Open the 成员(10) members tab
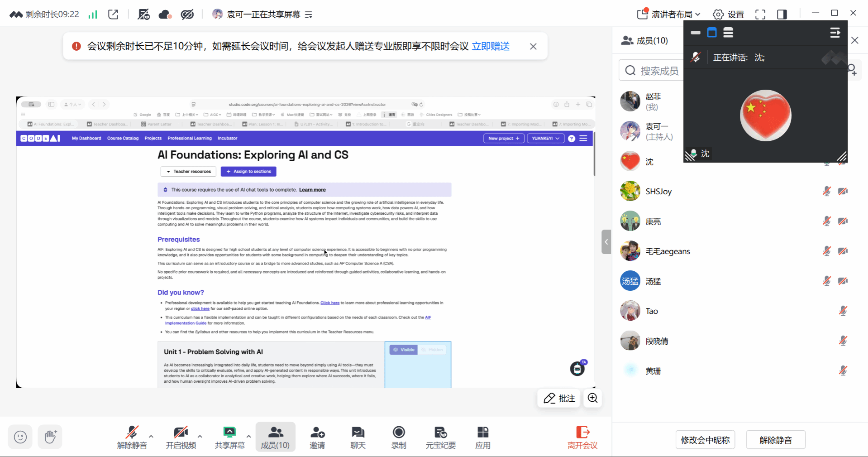The width and height of the screenshot is (868, 457). 275,438
